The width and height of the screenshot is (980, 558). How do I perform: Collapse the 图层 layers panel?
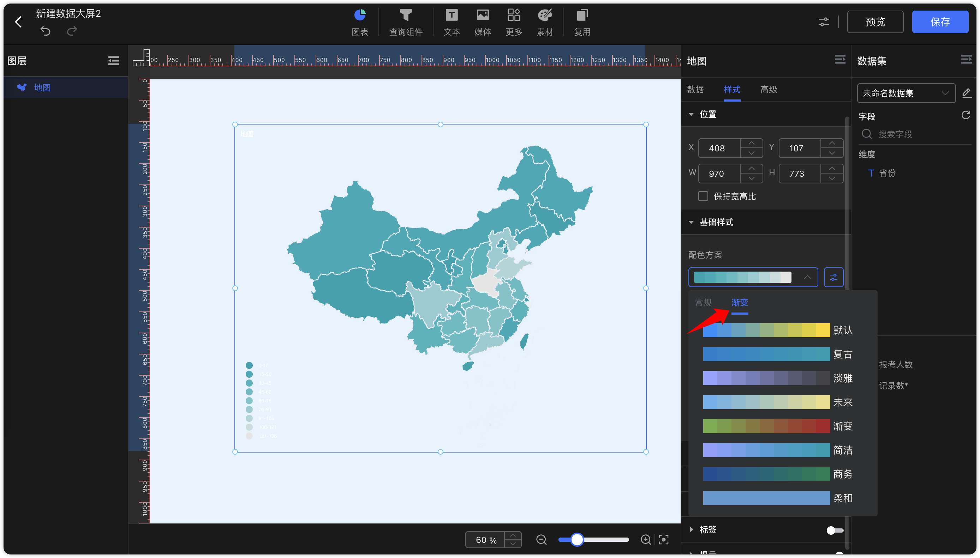point(114,61)
